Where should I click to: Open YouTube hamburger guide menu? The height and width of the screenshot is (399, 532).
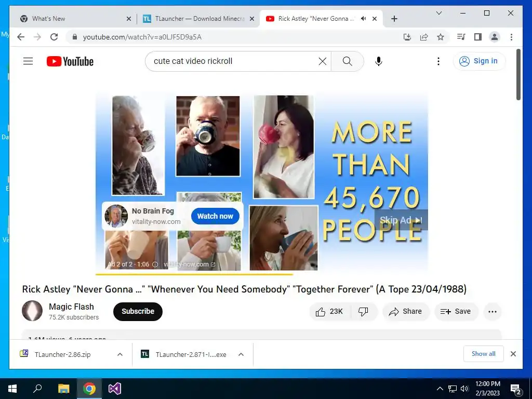coord(28,61)
